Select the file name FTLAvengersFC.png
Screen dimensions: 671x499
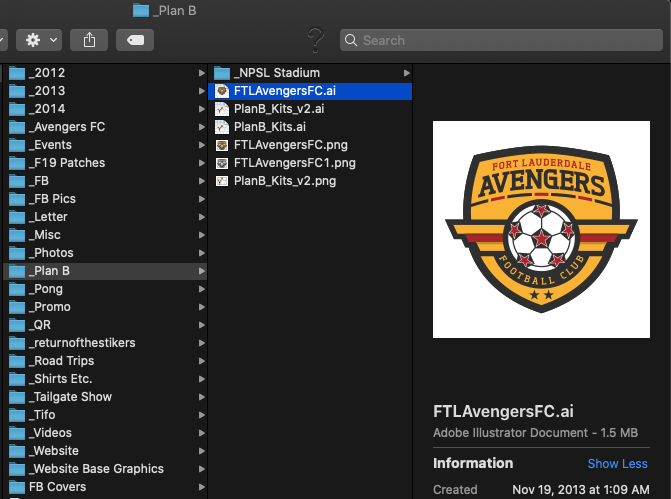291,145
